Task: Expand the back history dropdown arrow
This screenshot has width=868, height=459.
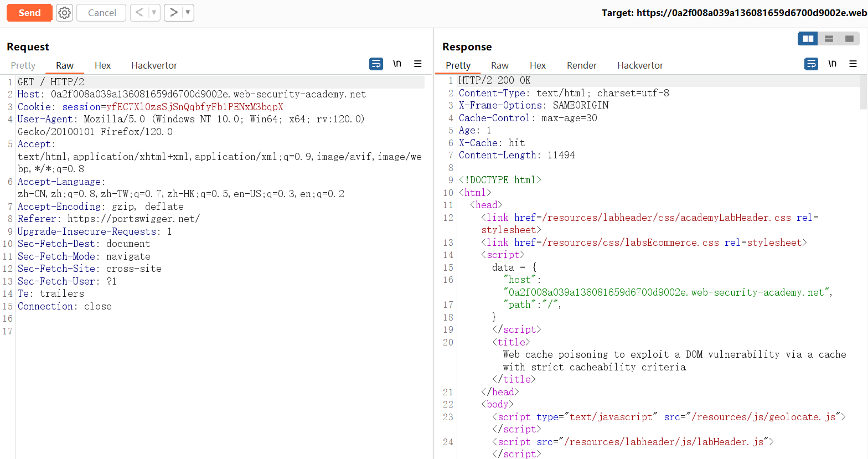Action: click(x=154, y=12)
